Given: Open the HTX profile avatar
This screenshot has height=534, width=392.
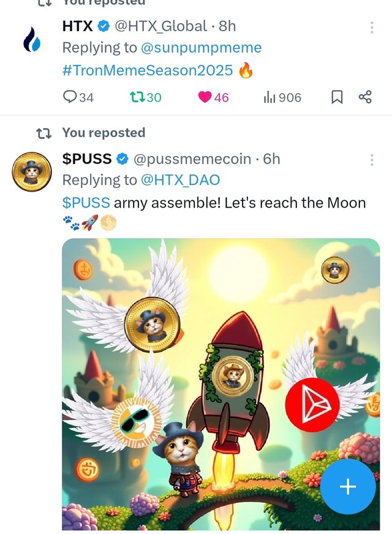Looking at the screenshot, I should pyautogui.click(x=32, y=40).
